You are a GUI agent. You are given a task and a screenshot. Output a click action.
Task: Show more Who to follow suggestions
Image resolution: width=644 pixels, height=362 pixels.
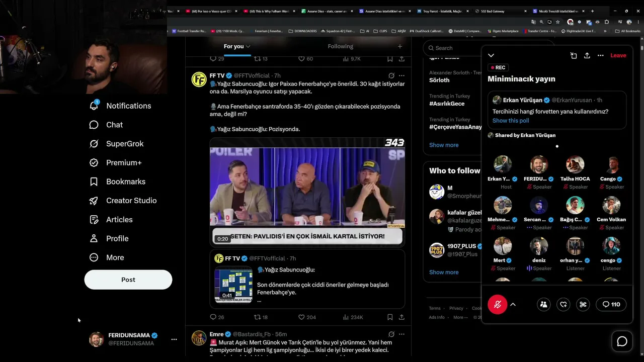tap(444, 272)
